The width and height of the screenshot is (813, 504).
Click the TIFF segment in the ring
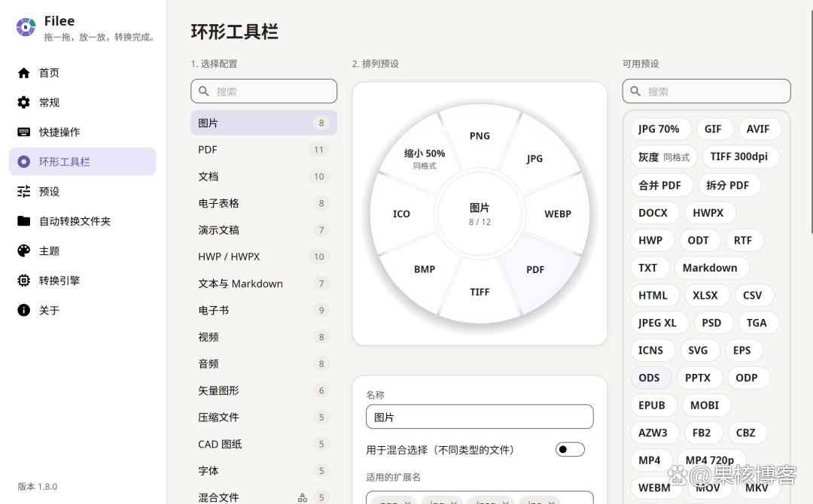[480, 292]
